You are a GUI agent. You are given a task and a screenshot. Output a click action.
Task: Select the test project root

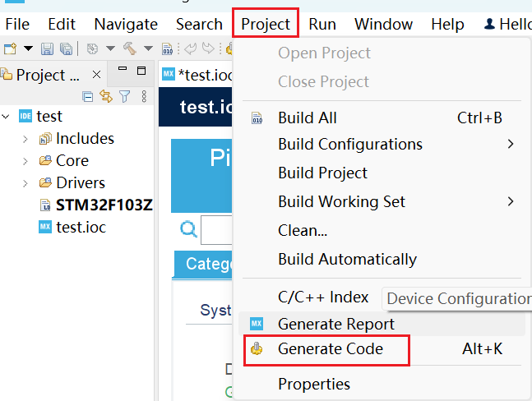point(49,116)
